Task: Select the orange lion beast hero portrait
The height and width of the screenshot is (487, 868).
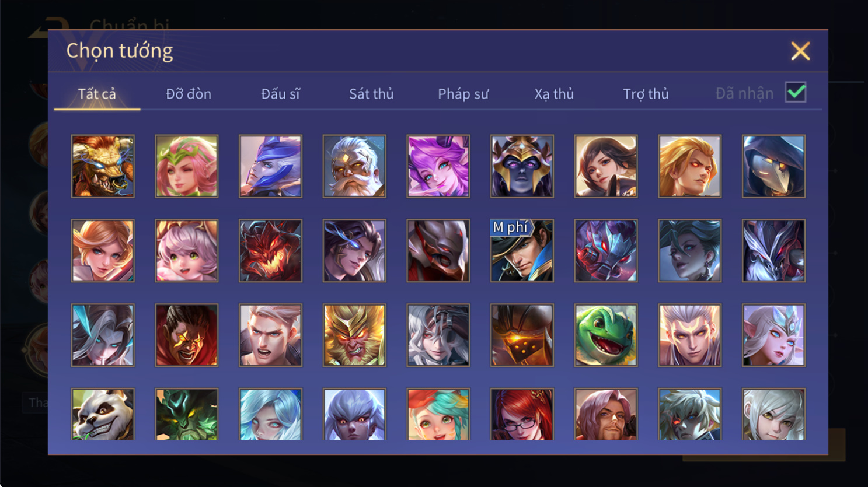Action: coord(103,166)
